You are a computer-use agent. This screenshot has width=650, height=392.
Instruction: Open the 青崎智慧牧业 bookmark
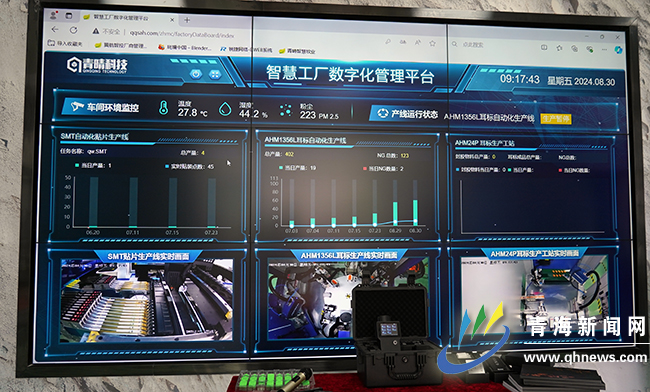(298, 51)
